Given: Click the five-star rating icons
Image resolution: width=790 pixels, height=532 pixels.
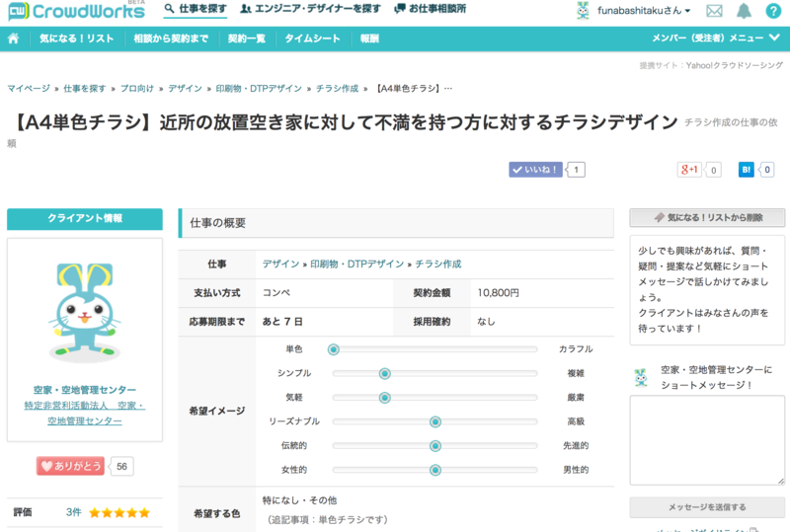Looking at the screenshot, I should pyautogui.click(x=119, y=513).
